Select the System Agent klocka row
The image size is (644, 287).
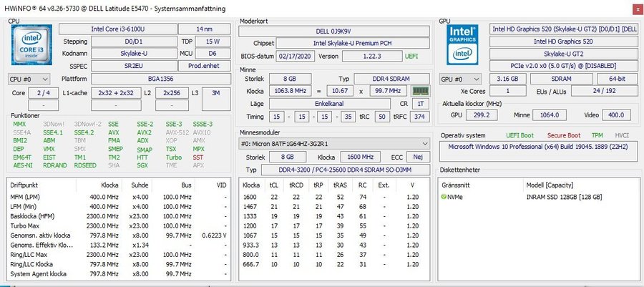click(118, 274)
